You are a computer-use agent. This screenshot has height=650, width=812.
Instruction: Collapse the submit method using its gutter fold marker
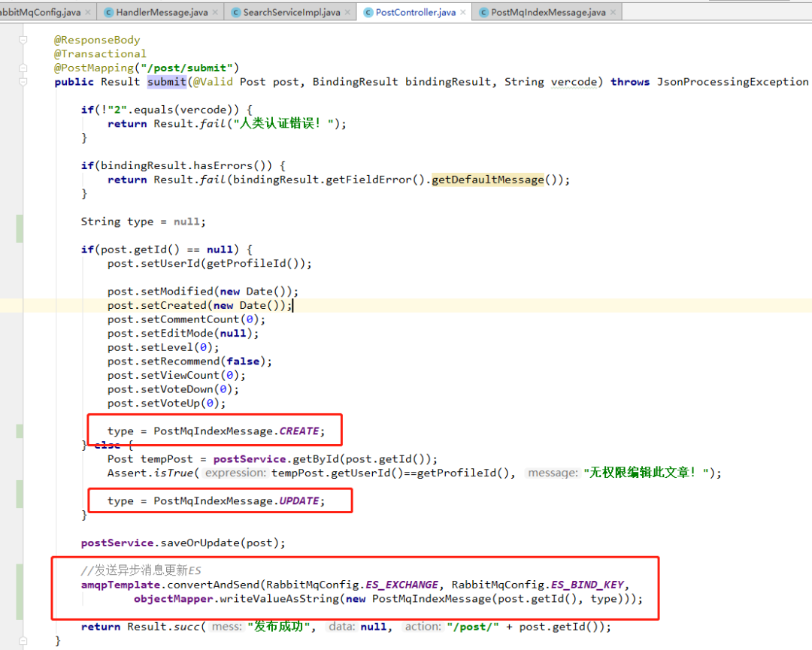click(x=23, y=82)
